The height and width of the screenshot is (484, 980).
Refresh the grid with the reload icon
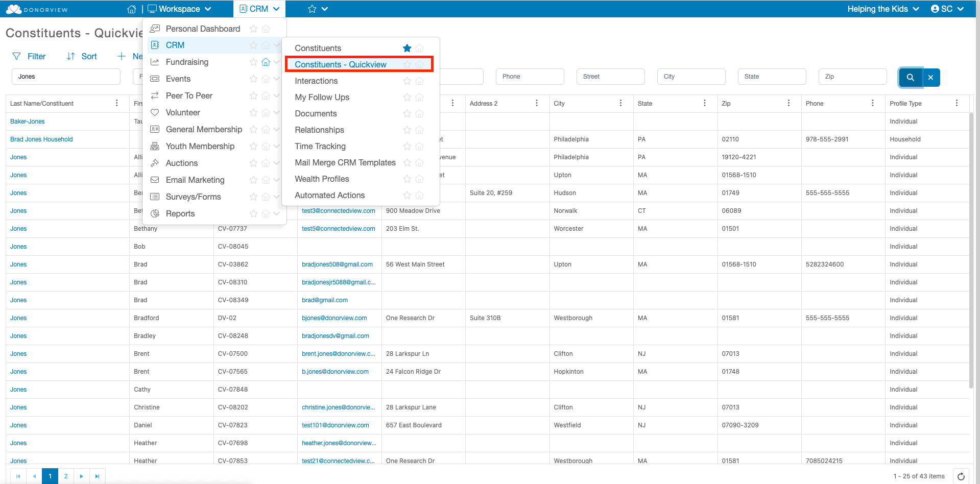coord(961,476)
